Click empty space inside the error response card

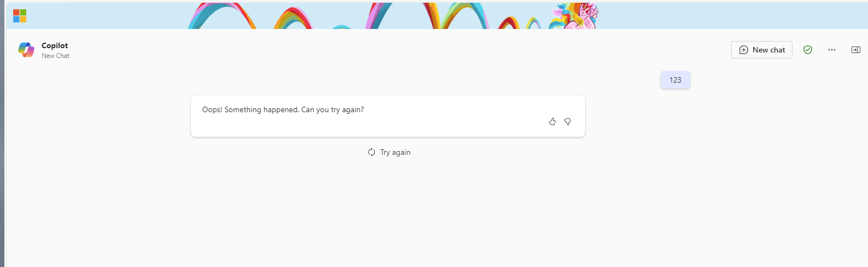pos(383,125)
